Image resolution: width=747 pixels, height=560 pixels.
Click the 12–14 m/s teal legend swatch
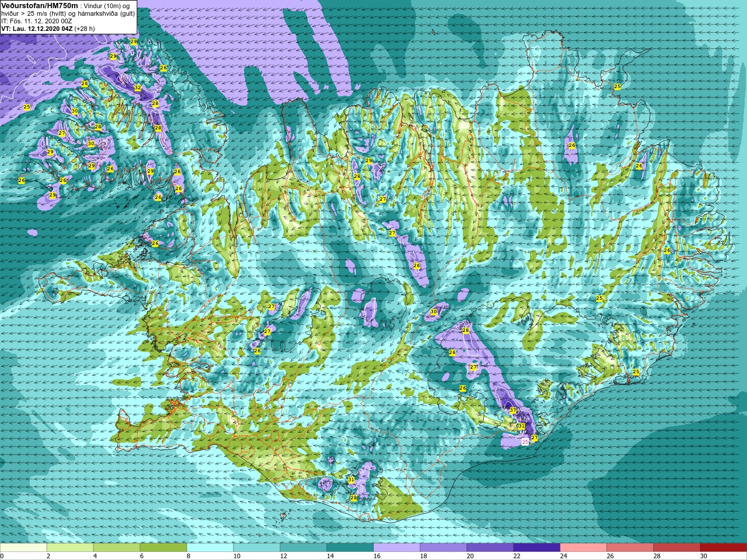click(303, 548)
